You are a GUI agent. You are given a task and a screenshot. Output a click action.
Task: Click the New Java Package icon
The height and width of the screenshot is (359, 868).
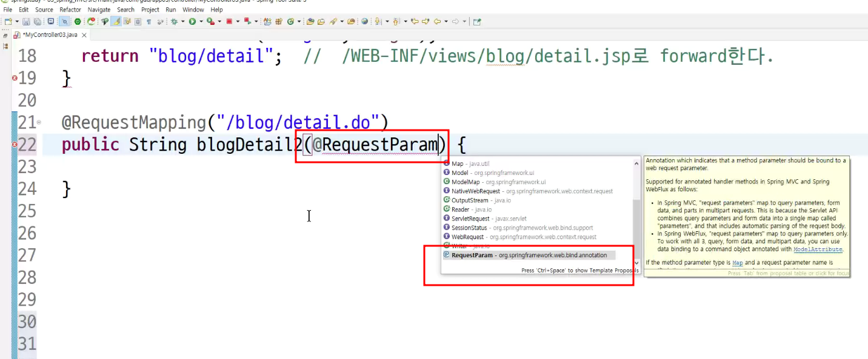tap(279, 21)
